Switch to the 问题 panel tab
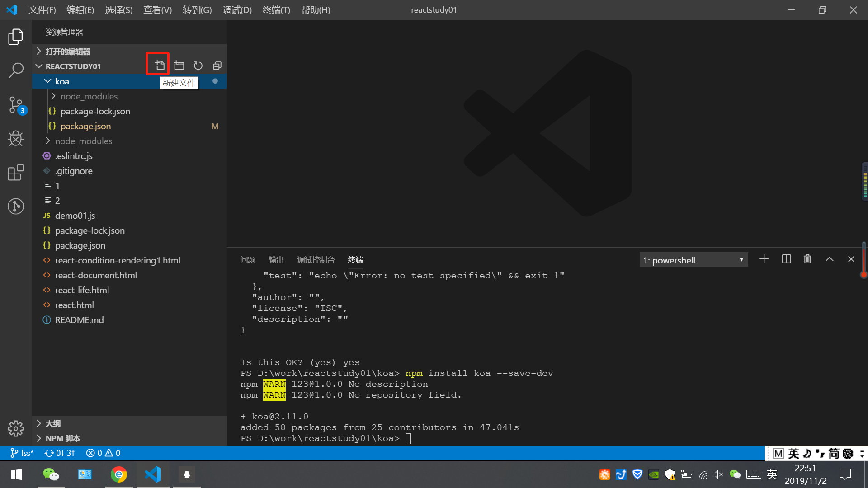868x488 pixels. [x=247, y=260]
